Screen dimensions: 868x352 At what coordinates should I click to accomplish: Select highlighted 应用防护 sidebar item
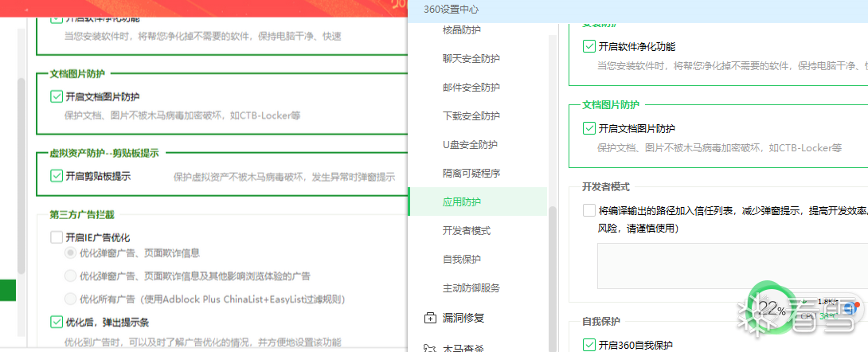tap(477, 201)
